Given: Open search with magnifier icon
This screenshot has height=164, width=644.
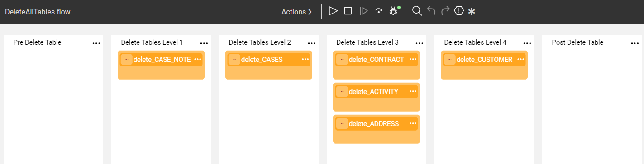Looking at the screenshot, I should click(x=417, y=11).
